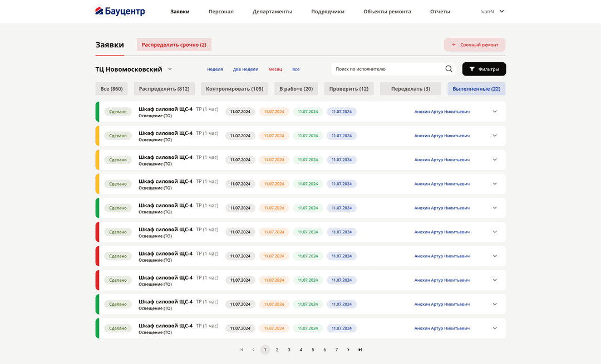Jump to the last page using pagination icon
The width and height of the screenshot is (601, 364).
tap(360, 350)
